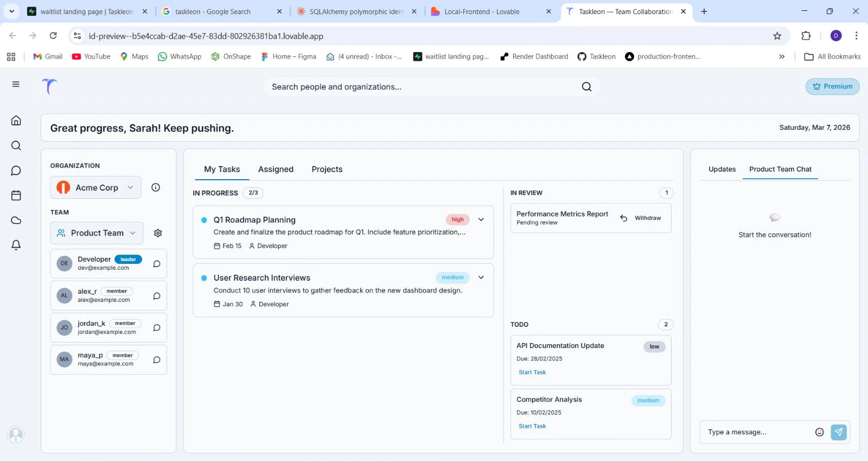Open Performance Metrics Report card
Image resolution: width=868 pixels, height=462 pixels.
click(x=591, y=218)
